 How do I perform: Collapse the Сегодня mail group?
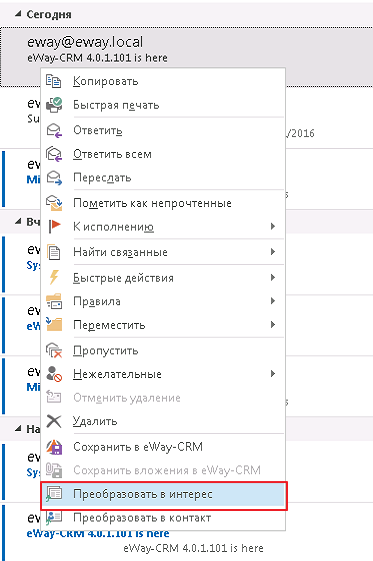pyautogui.click(x=18, y=14)
